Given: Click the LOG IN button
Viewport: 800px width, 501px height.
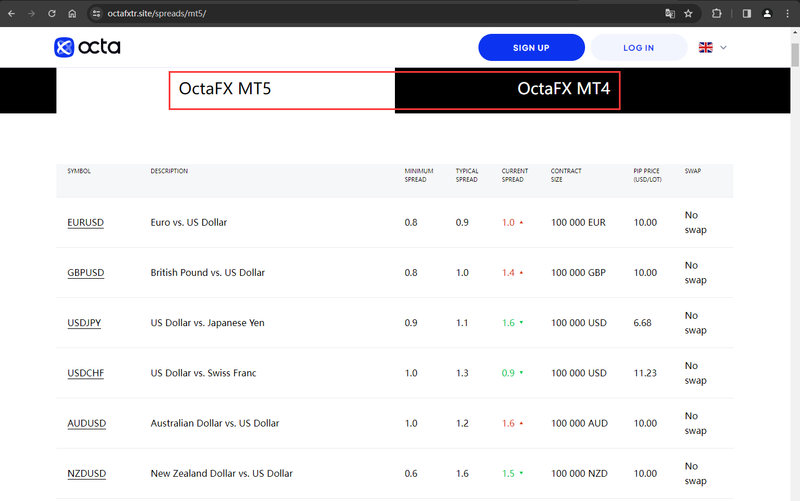Looking at the screenshot, I should pyautogui.click(x=638, y=47).
